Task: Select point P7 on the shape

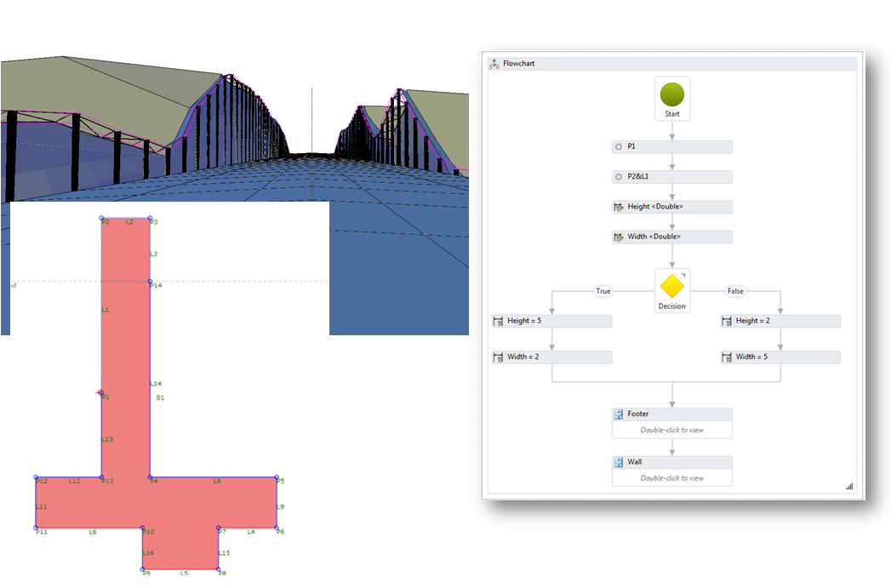Action: (218, 528)
